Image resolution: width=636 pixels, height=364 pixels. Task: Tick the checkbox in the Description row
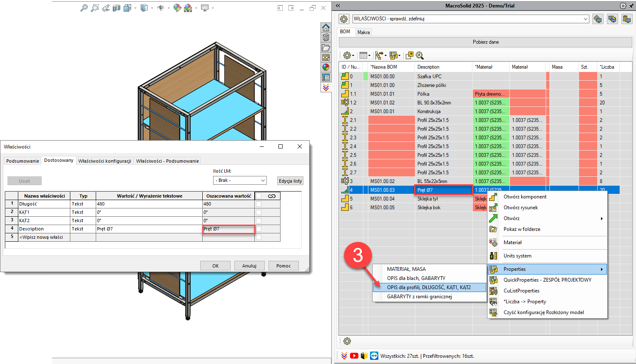tap(258, 229)
